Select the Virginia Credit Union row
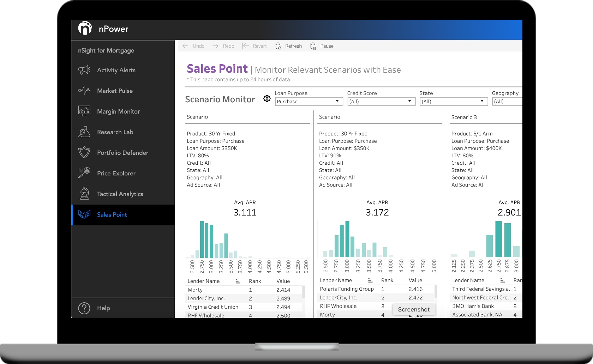Viewport: 593px width, 364px height. click(x=244, y=307)
